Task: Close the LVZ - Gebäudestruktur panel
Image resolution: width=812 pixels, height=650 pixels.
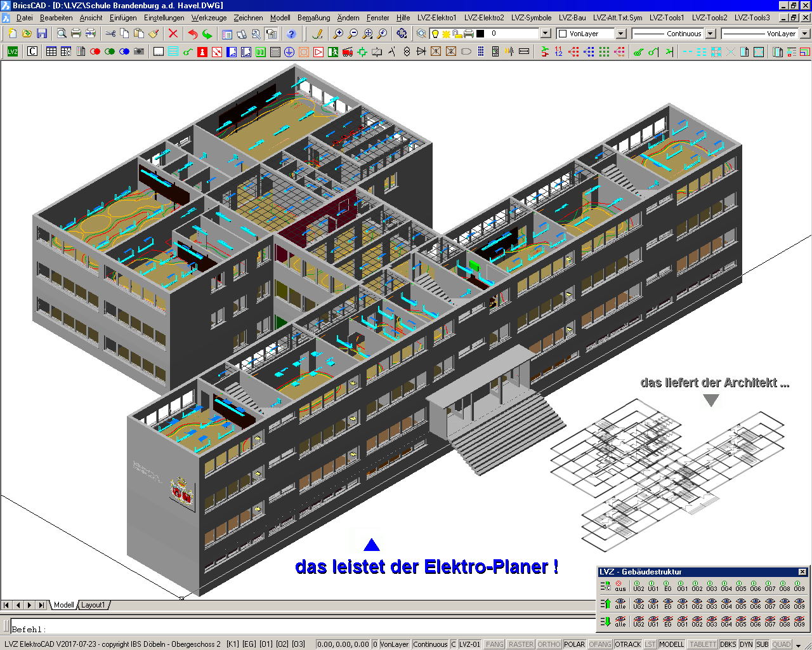Action: pyautogui.click(x=802, y=572)
